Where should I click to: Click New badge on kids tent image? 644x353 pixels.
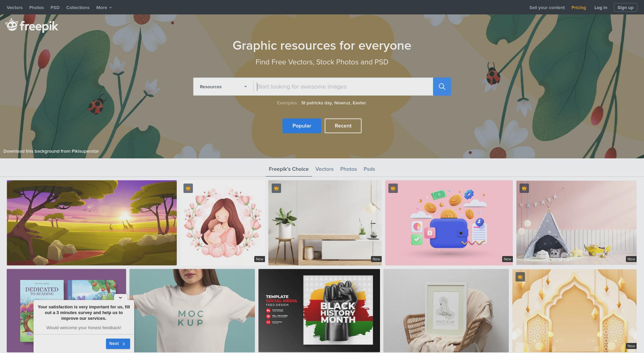point(631,259)
